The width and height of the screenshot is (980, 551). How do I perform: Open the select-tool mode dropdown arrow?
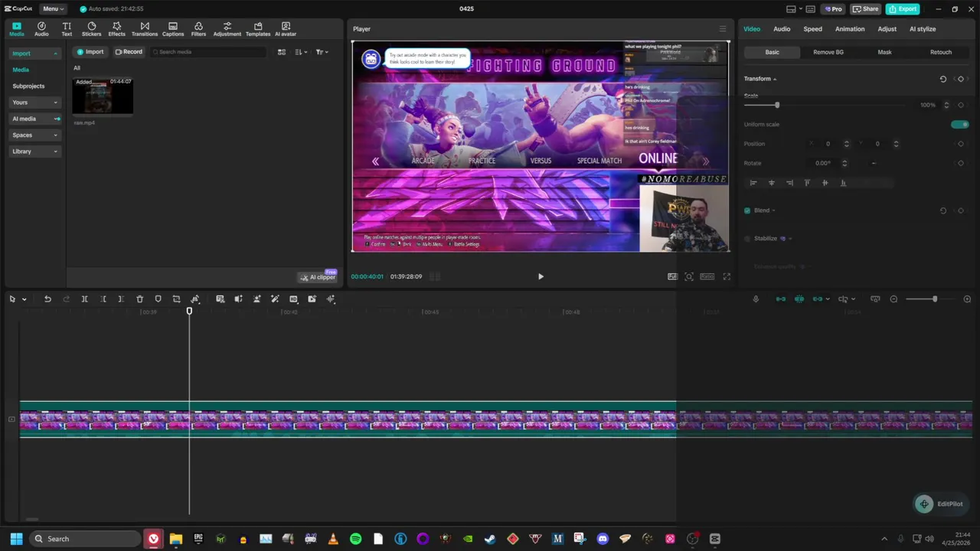click(x=24, y=299)
